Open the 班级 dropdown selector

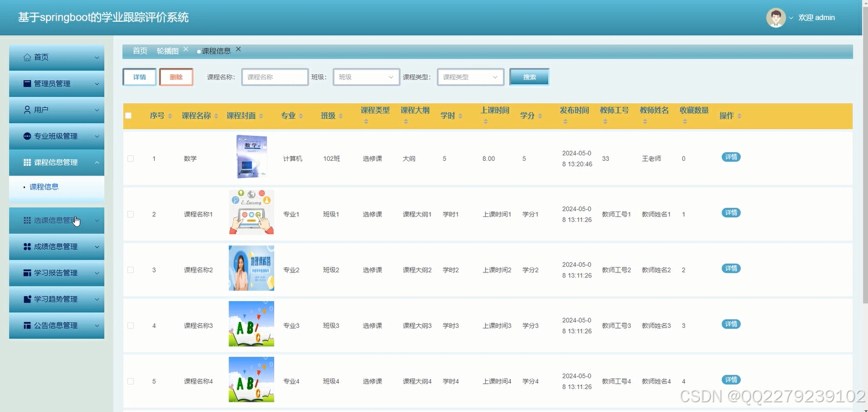tap(365, 77)
